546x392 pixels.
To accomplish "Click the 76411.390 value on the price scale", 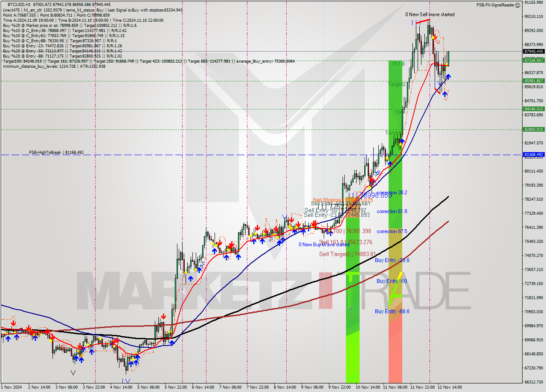I will pos(534,227).
